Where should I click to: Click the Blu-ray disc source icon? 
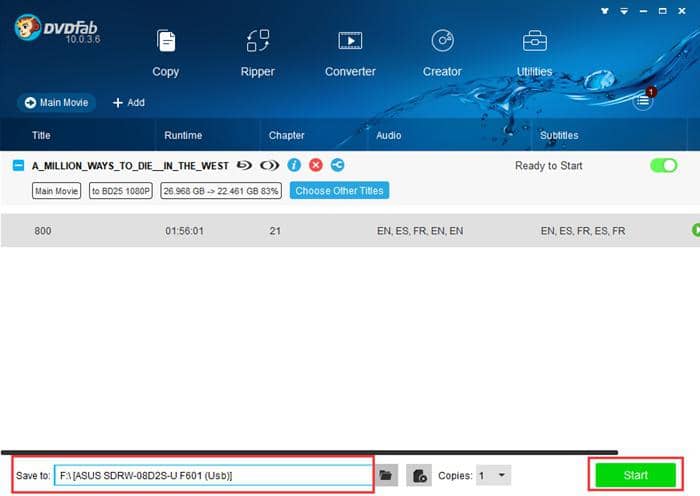244,165
